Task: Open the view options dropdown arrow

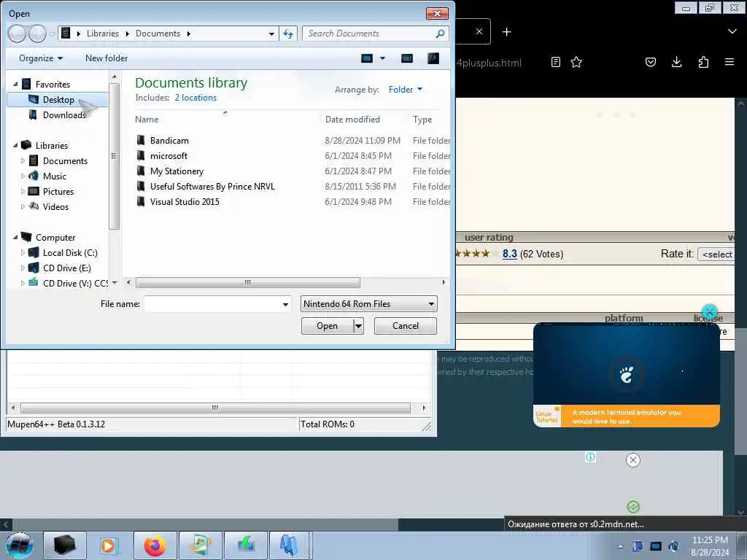Action: [382, 58]
